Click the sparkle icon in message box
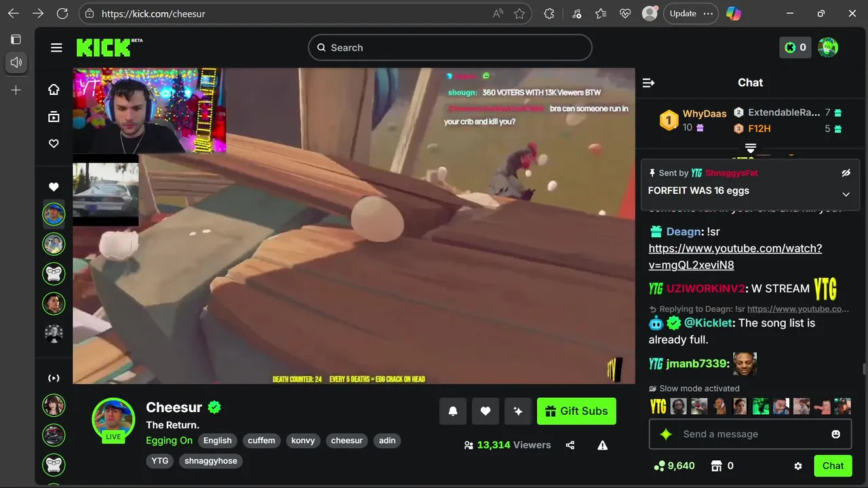Viewport: 868px width, 488px height. tap(666, 434)
